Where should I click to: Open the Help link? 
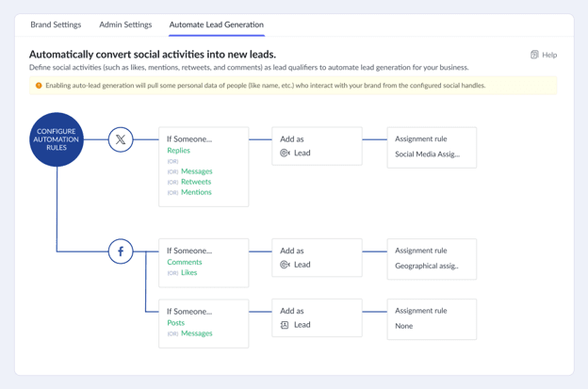click(544, 55)
